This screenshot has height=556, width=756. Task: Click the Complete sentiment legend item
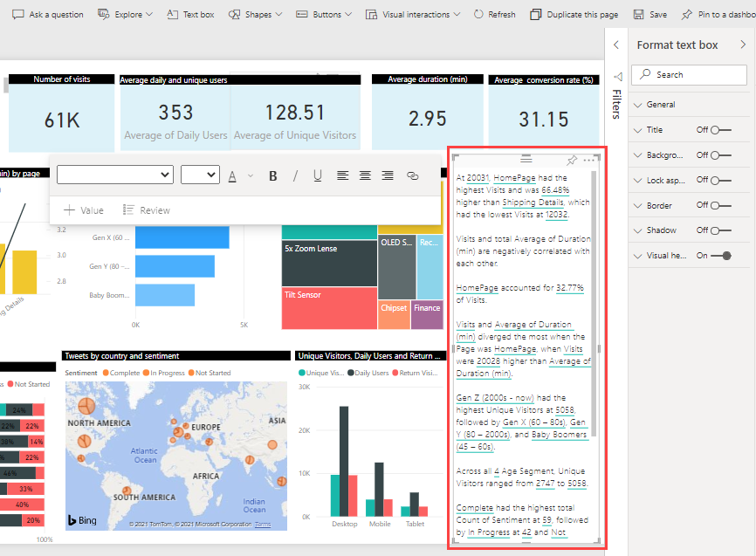point(121,373)
